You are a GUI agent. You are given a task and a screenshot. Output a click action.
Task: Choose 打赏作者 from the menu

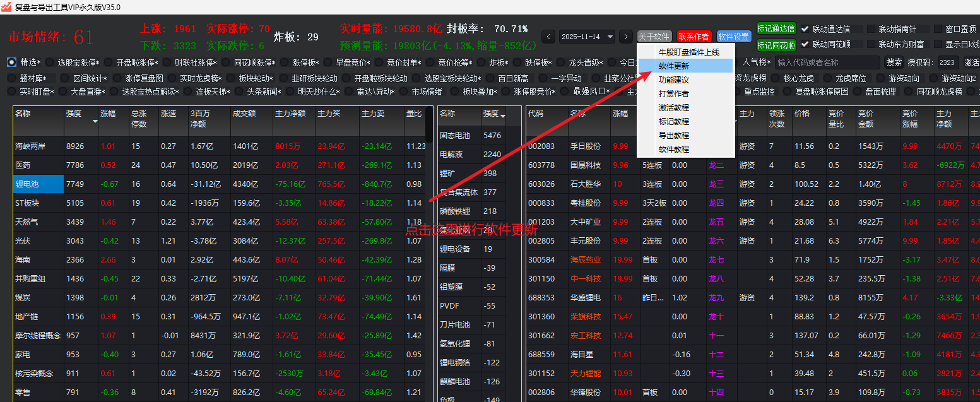tap(687, 93)
